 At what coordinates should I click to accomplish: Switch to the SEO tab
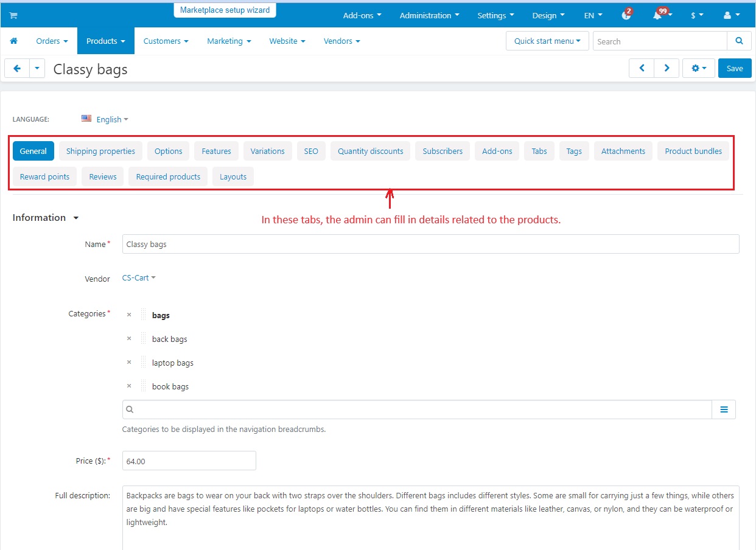(311, 151)
